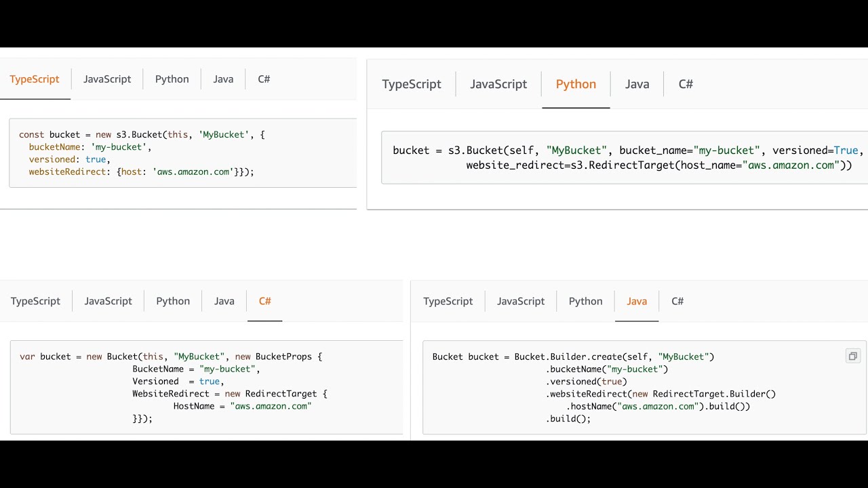Select Java tab in the bottom-left panel
Viewport: 868px width, 488px height.
pos(224,301)
